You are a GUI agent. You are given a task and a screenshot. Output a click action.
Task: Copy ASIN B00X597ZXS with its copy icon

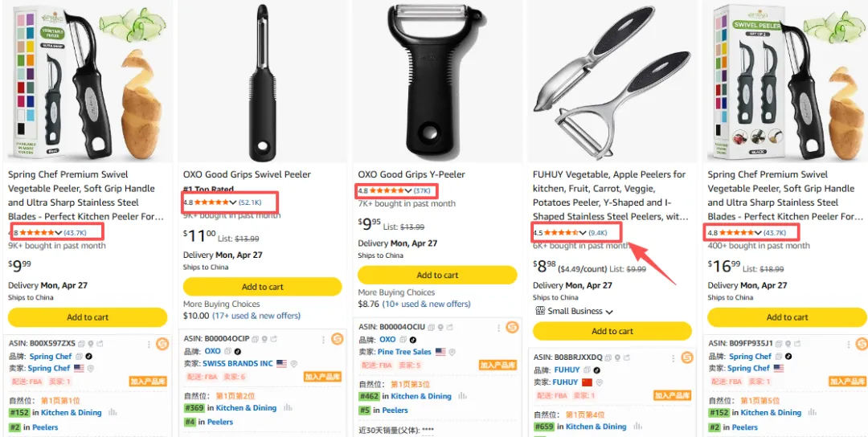(x=81, y=344)
